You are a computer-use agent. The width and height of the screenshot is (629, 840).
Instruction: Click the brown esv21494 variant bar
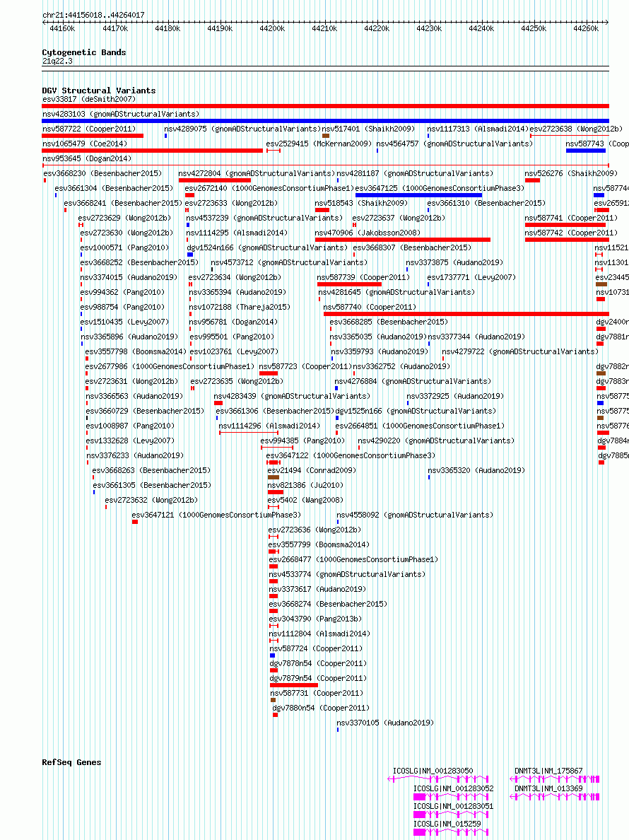[x=274, y=477]
